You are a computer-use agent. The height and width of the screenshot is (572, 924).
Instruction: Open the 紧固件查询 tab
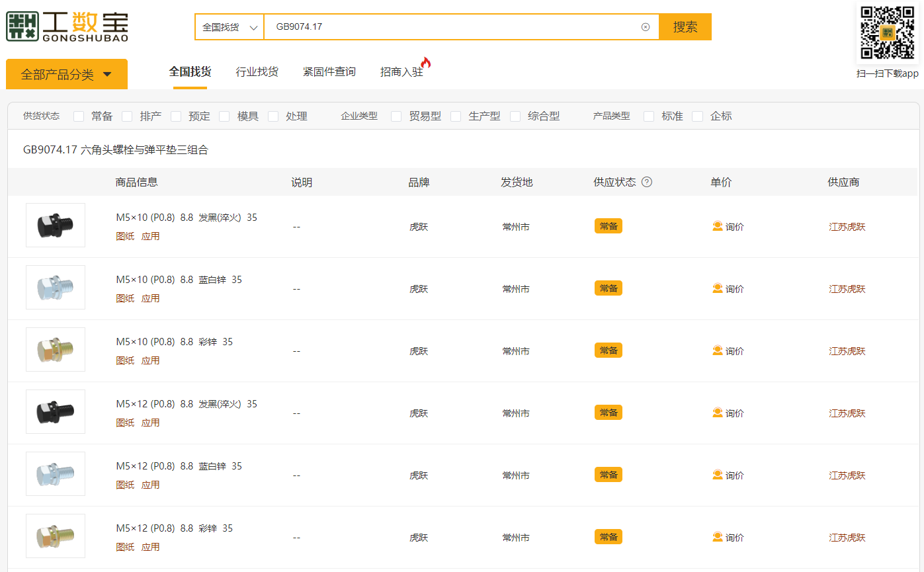(329, 72)
